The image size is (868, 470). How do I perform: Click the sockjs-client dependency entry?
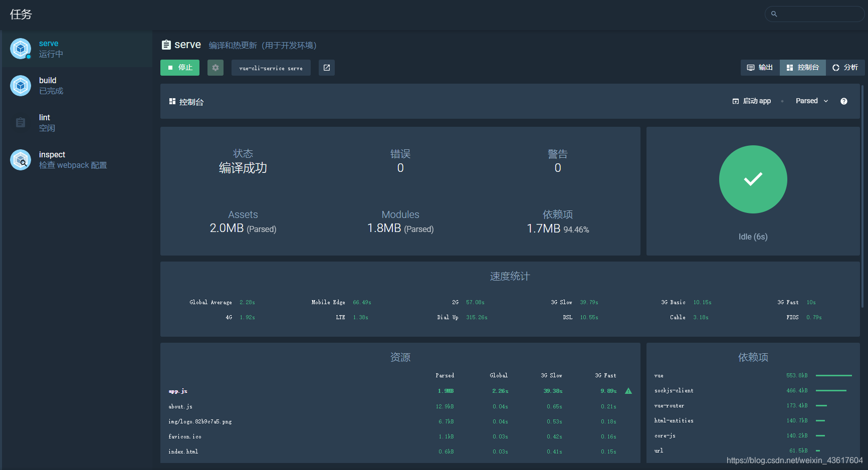point(753,390)
